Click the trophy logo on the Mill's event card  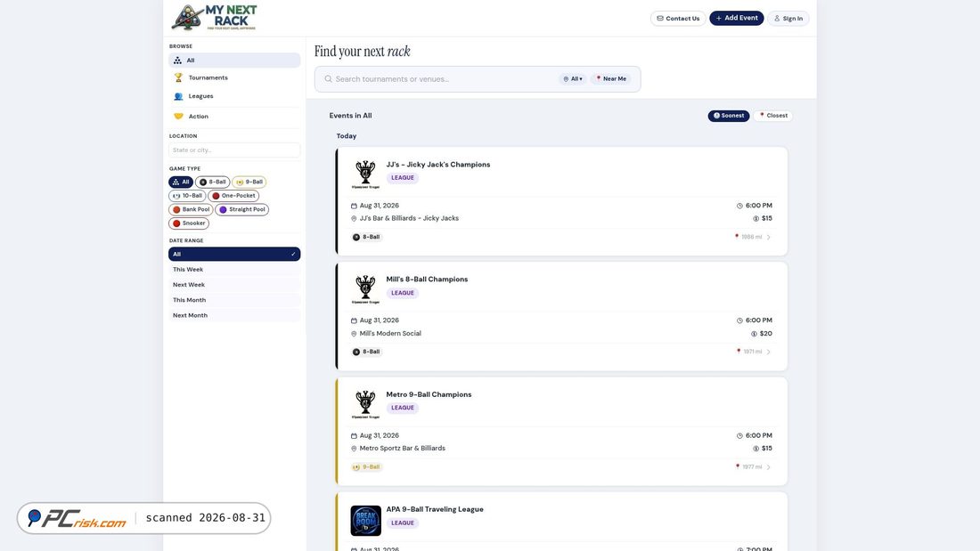pyautogui.click(x=365, y=289)
